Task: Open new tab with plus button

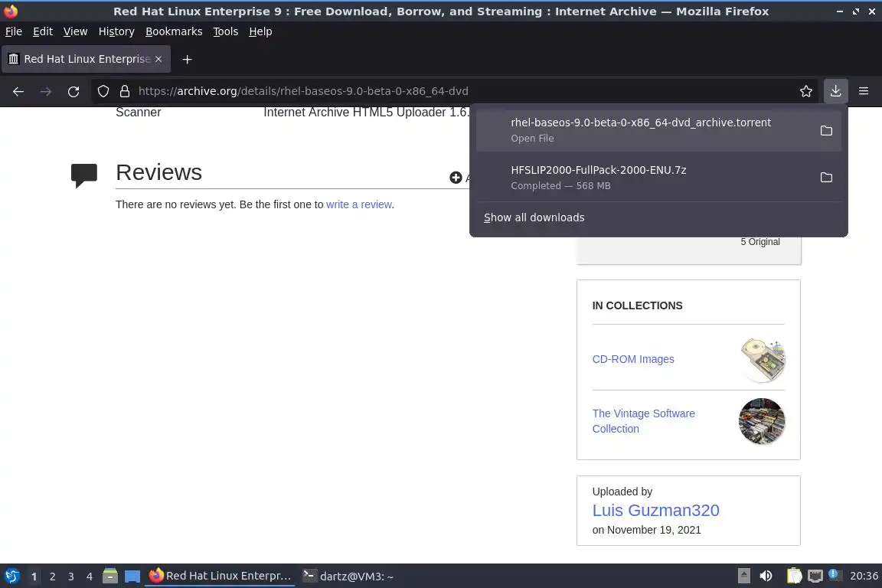Action: 188,59
